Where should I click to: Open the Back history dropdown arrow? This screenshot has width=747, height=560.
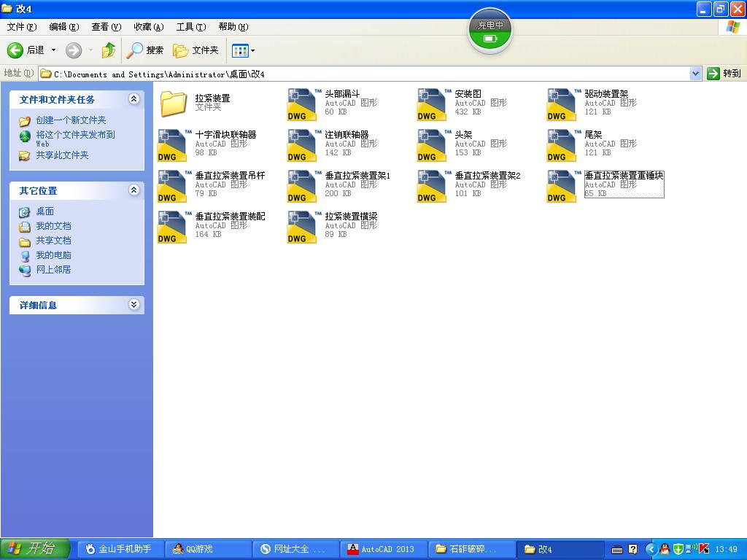(x=53, y=50)
